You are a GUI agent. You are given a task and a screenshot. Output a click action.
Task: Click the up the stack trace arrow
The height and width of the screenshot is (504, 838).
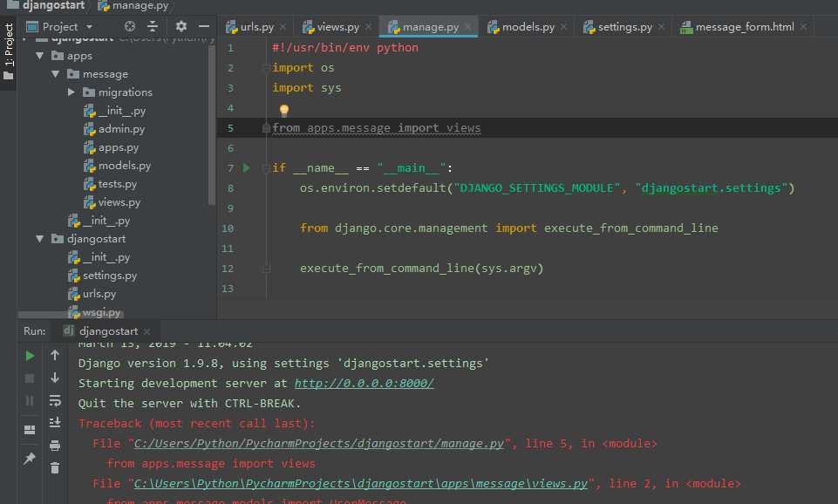[55, 355]
